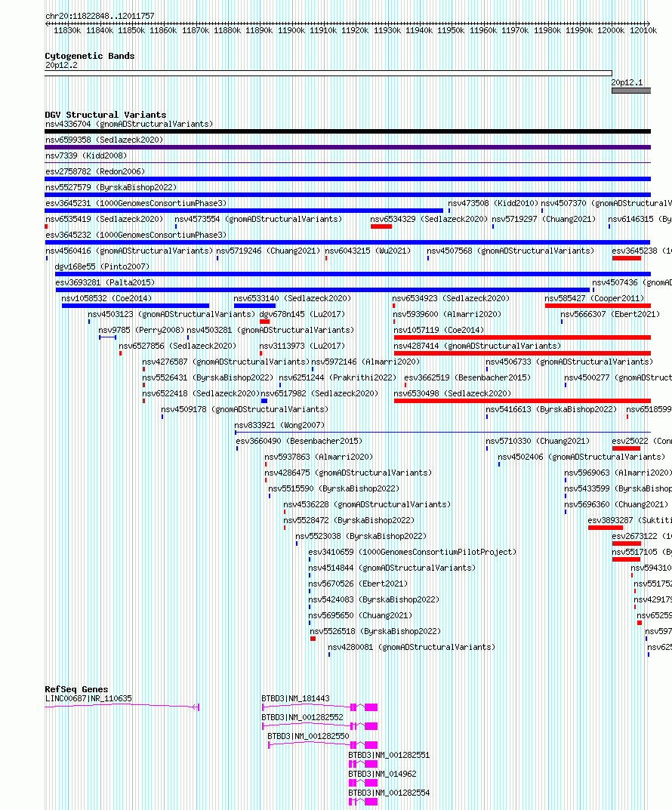Open nsv5939600 (Almarri2020) label

coord(447,314)
